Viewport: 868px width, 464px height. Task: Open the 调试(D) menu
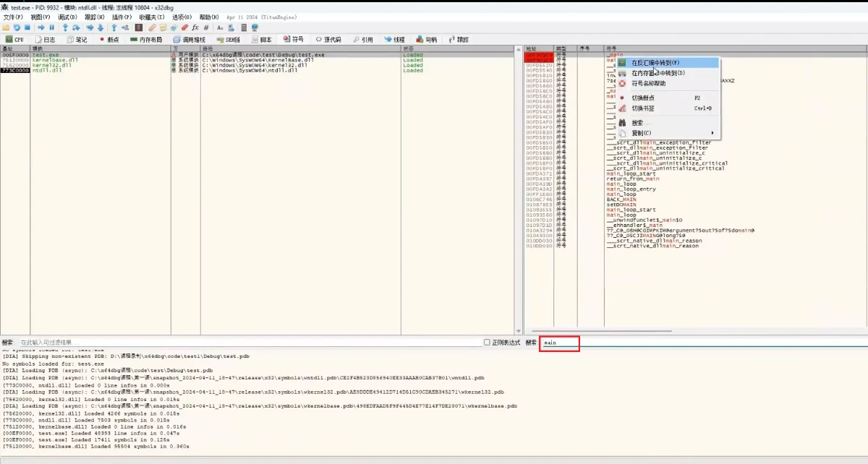tap(68, 17)
